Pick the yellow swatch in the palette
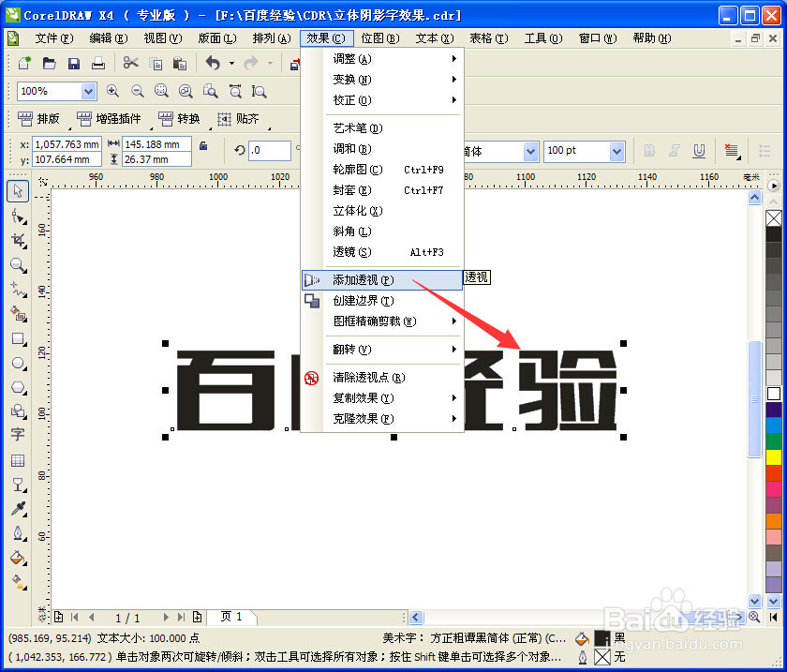 point(774,457)
